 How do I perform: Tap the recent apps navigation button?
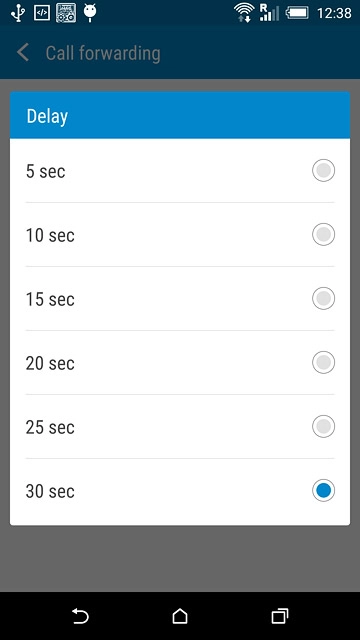click(280, 616)
